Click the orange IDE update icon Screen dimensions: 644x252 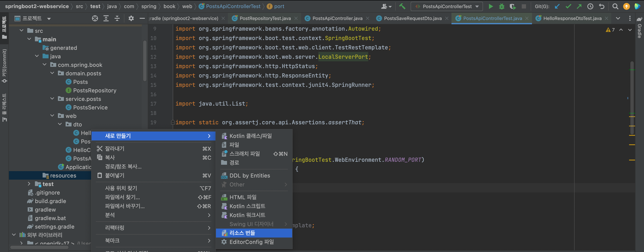(x=626, y=7)
